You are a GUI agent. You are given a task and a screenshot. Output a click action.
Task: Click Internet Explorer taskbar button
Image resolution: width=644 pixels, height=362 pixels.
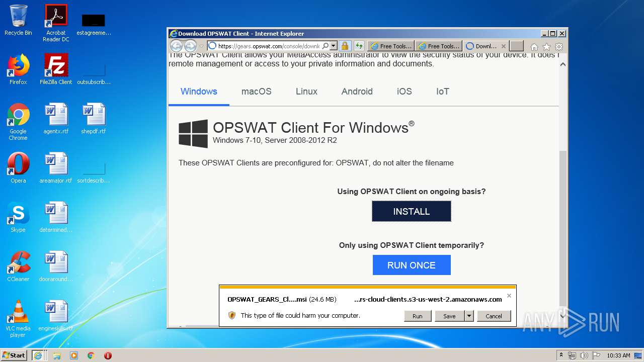(x=38, y=355)
